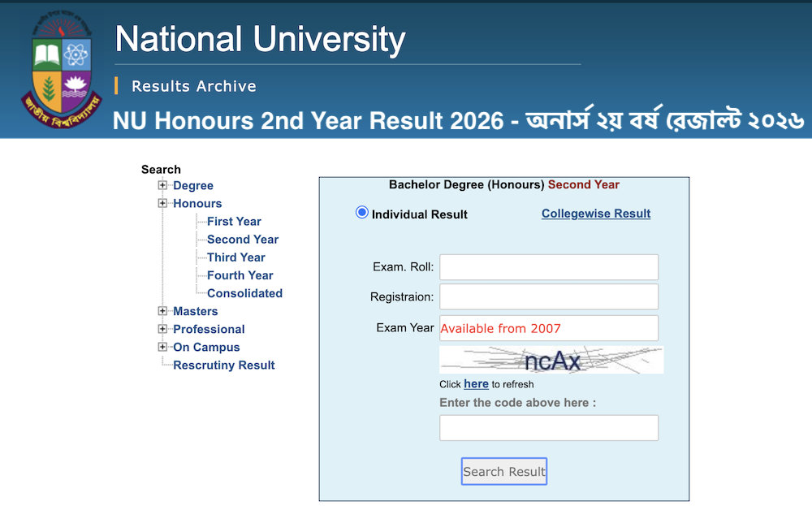Click the Exam Year field showing Available from 2007

click(x=548, y=327)
